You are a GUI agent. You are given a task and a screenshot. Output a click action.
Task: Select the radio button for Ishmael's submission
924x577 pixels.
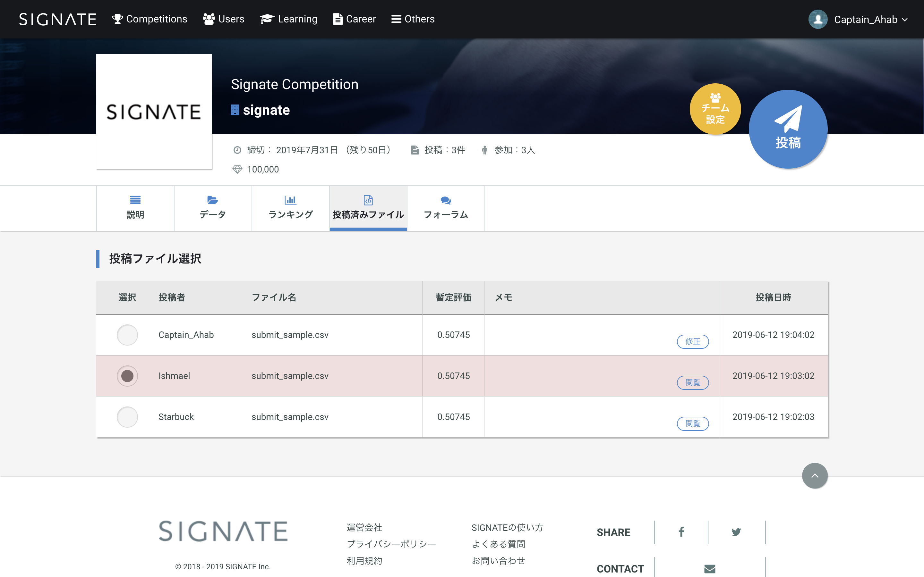(x=127, y=376)
